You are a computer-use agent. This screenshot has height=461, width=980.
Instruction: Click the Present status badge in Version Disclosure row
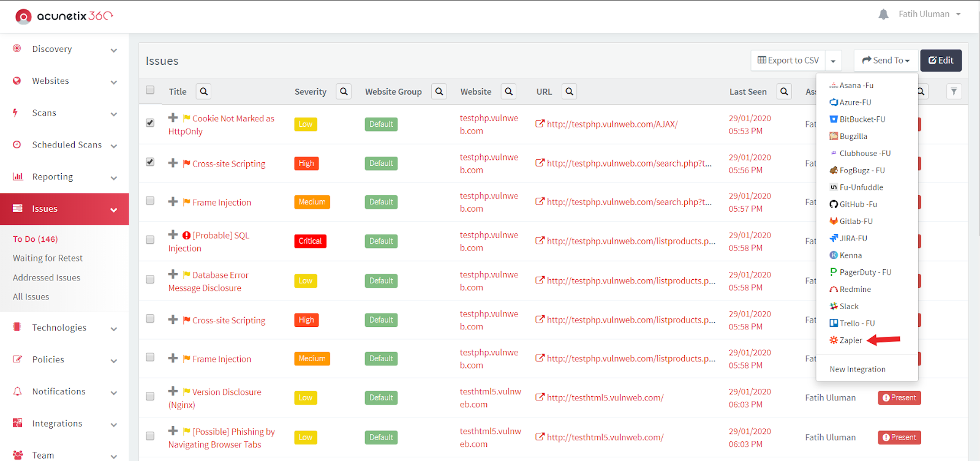tap(899, 398)
